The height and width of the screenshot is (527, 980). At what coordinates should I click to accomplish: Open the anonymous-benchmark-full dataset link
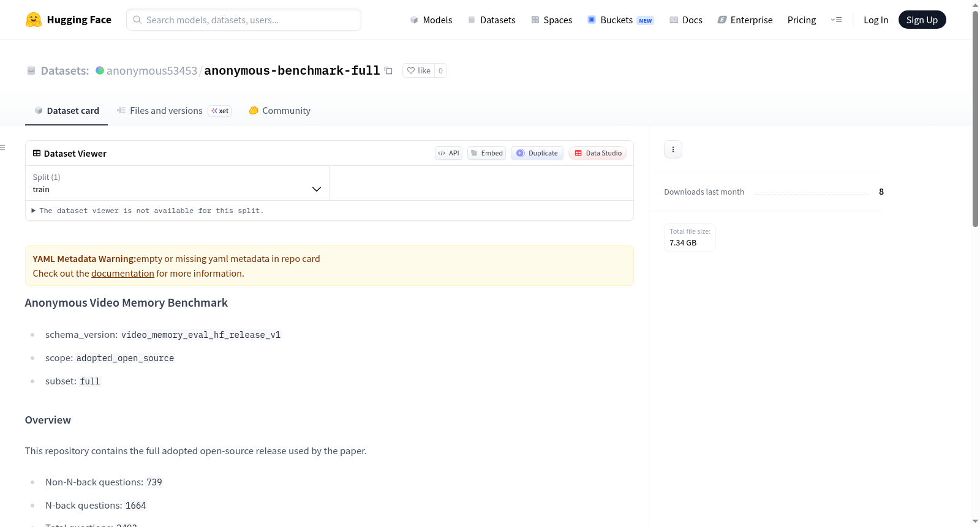[292, 70]
